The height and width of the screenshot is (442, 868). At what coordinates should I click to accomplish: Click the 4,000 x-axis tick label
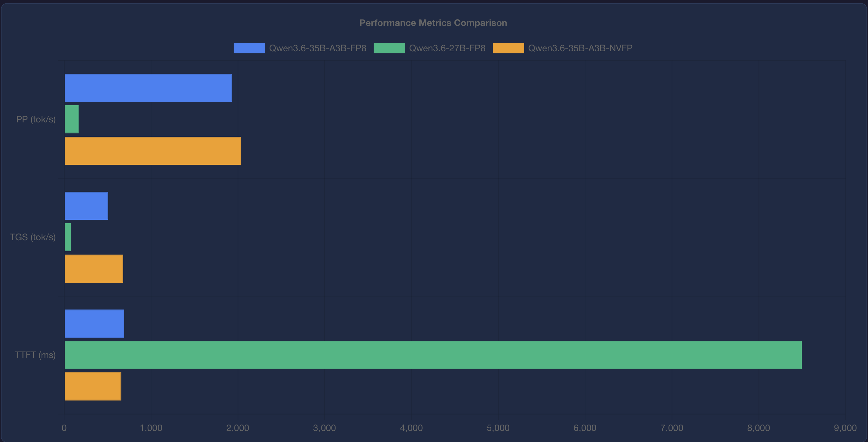pyautogui.click(x=411, y=428)
